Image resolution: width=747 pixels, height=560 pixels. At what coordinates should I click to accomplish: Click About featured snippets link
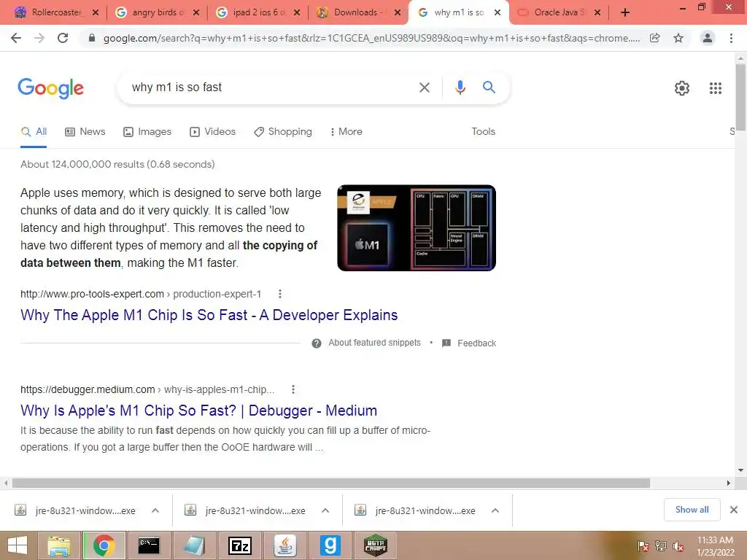coord(374,343)
